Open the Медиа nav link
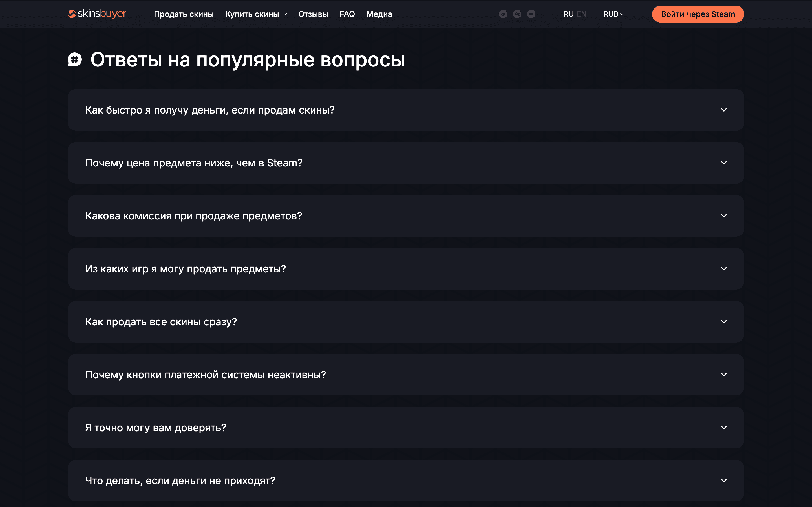 click(x=379, y=14)
